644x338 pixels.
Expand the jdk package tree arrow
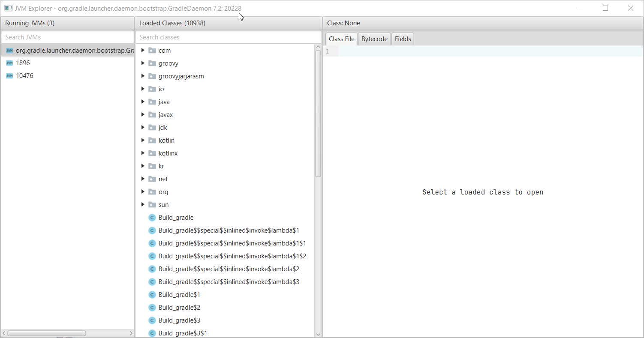[143, 128]
